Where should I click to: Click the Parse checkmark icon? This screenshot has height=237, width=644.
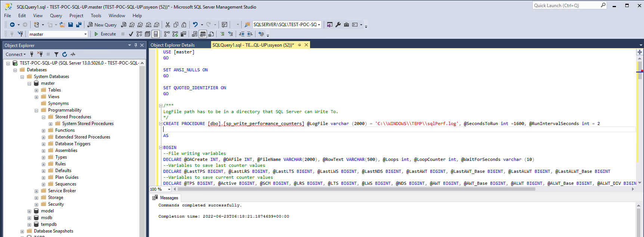(x=131, y=34)
